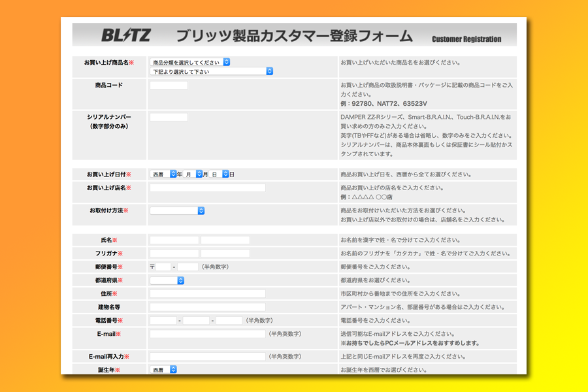Click into the E-mail再入力 input field
The height and width of the screenshot is (392, 588).
click(208, 356)
